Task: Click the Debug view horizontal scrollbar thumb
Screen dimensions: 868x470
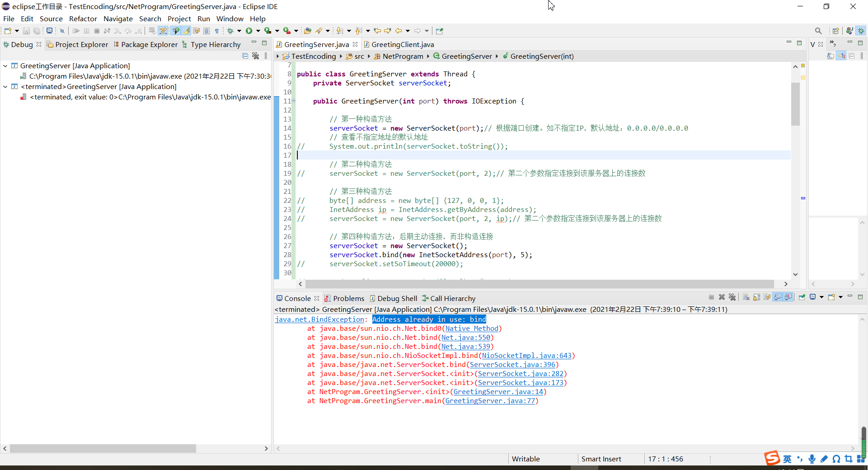Action: (x=103, y=448)
